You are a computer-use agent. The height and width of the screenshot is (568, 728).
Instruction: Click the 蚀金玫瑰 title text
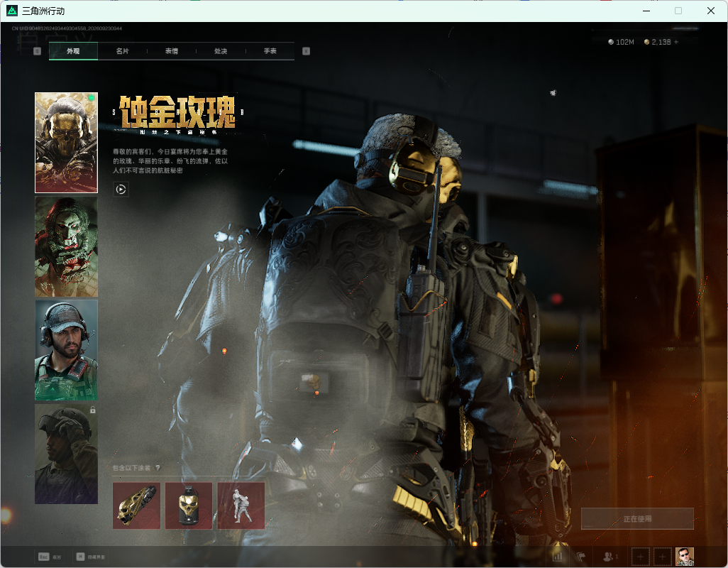pyautogui.click(x=177, y=112)
